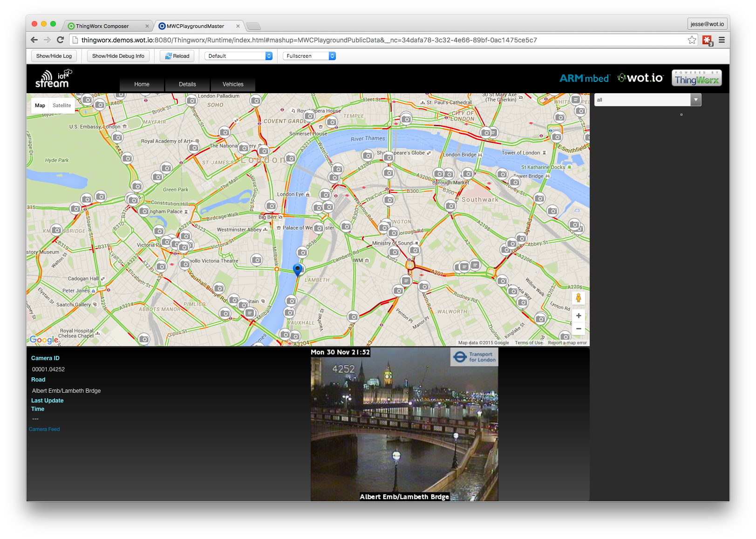The width and height of the screenshot is (756, 539).
Task: Bookmark page with star icon
Action: tap(692, 40)
